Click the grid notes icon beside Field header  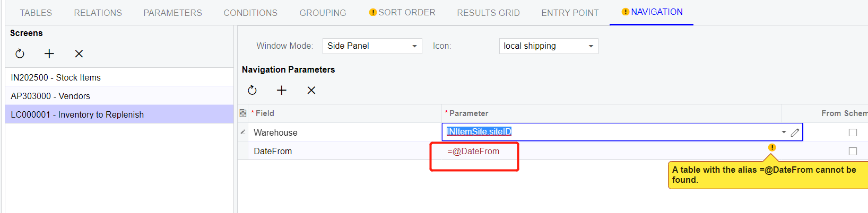tap(243, 113)
